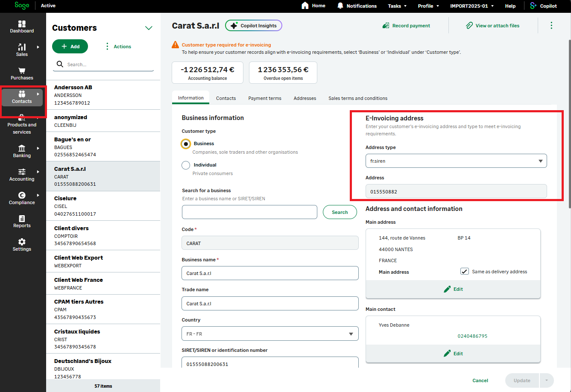571x392 pixels.
Task: Open the Tasks dropdown menu
Action: coord(397,6)
